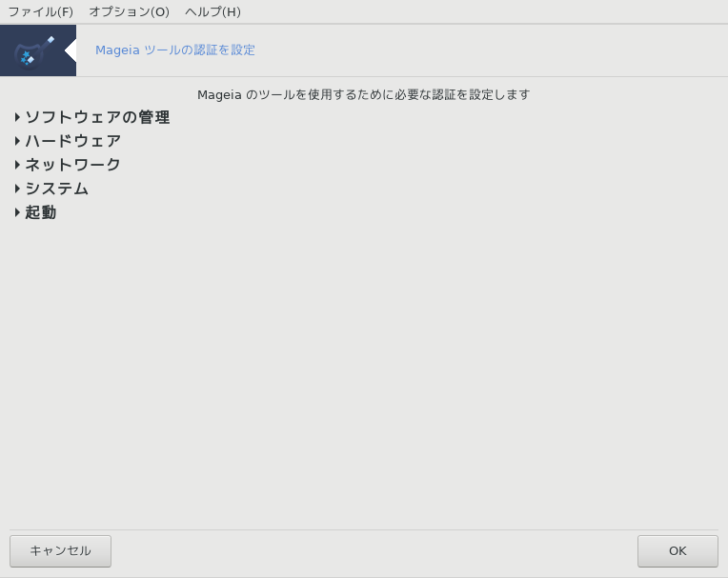
Task: Expand the ハードウェア disclosure triangle
Action: click(x=17, y=141)
